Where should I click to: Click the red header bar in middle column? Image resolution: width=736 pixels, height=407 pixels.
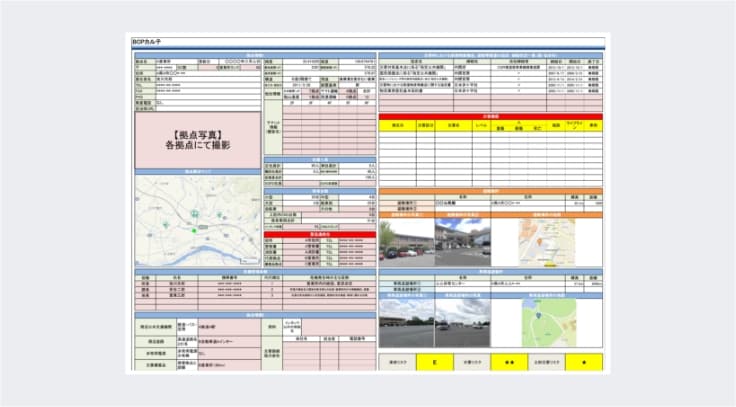[320, 234]
